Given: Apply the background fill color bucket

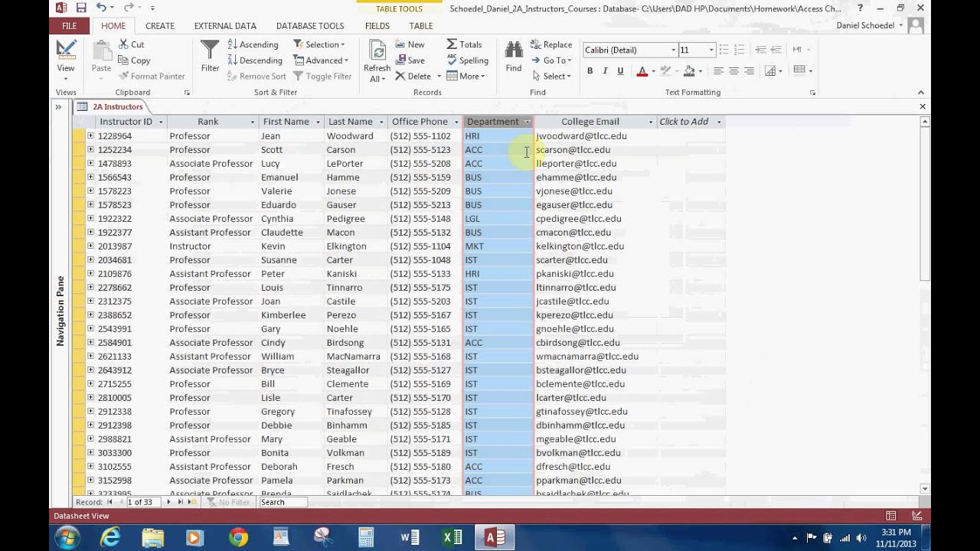Looking at the screenshot, I should point(688,71).
